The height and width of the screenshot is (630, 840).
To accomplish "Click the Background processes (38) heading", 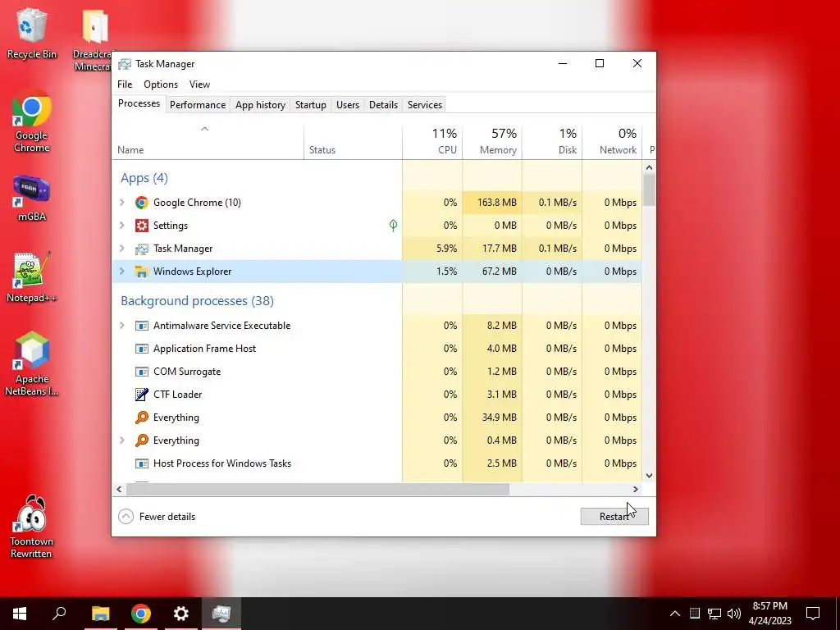I will click(197, 301).
